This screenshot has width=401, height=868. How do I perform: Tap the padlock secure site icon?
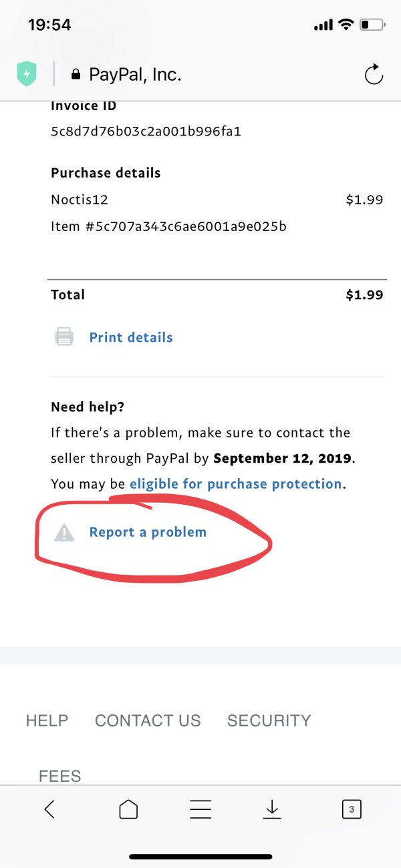coord(76,75)
